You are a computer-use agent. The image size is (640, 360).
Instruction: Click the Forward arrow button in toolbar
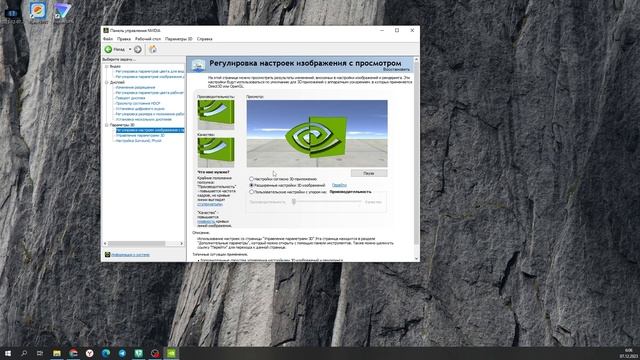point(138,49)
